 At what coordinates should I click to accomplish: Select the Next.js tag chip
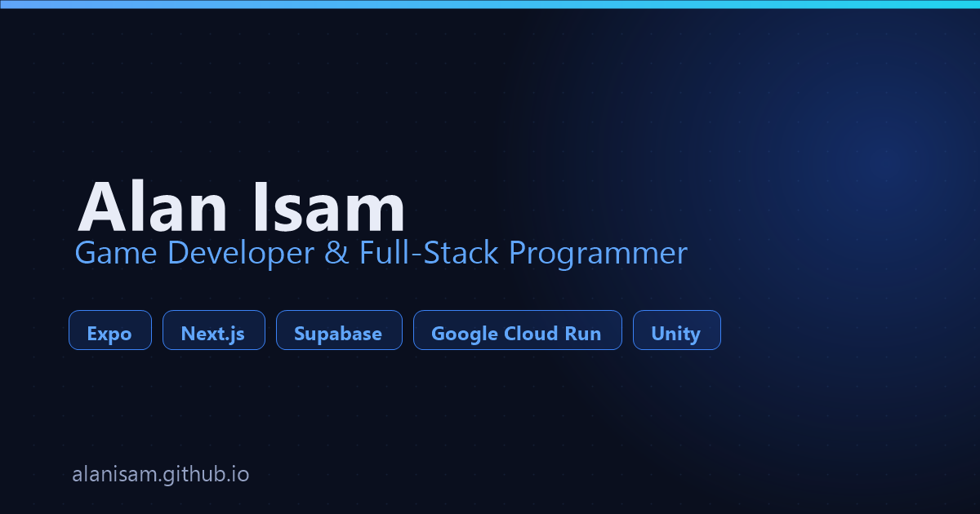pyautogui.click(x=214, y=330)
